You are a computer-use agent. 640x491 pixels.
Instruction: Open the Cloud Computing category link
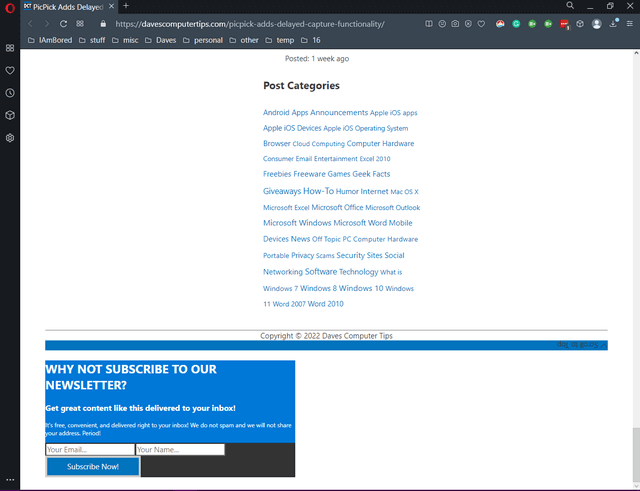pos(318,144)
